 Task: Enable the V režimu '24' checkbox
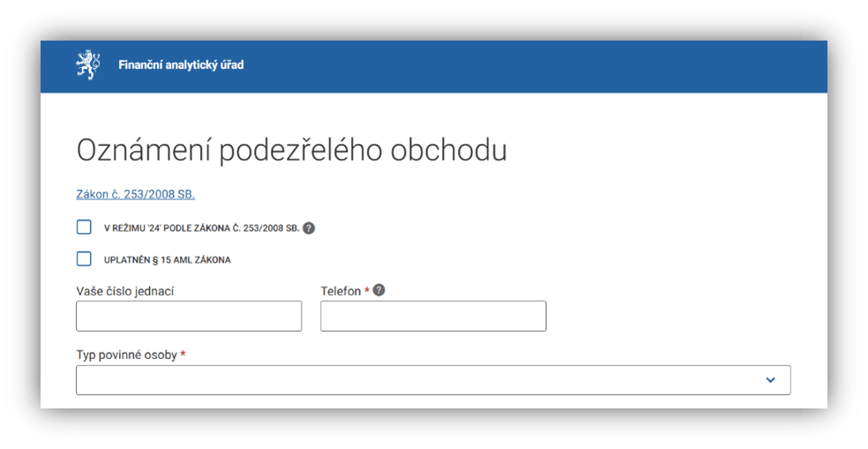84,228
